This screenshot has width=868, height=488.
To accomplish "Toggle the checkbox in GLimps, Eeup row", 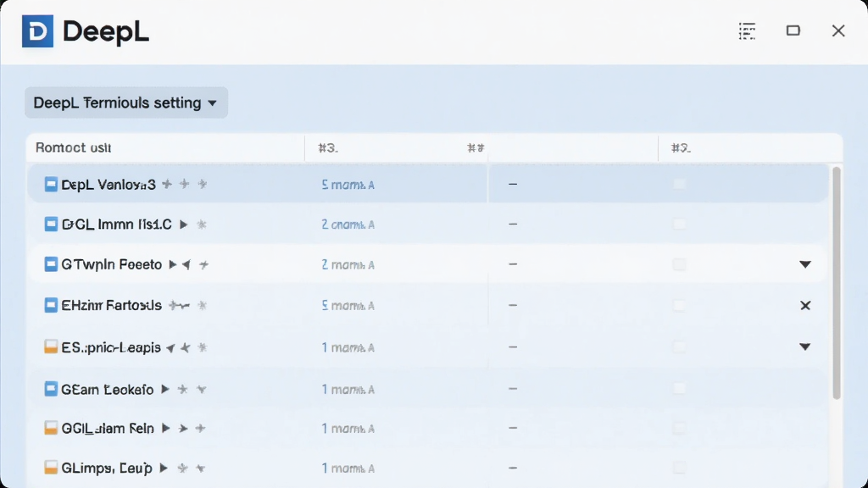I will point(679,468).
